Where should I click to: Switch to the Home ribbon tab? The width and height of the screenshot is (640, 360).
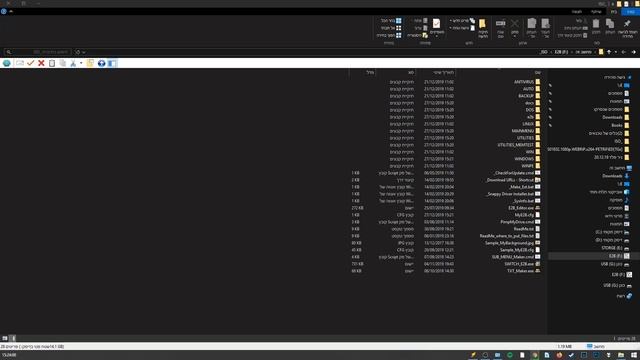click(x=614, y=12)
